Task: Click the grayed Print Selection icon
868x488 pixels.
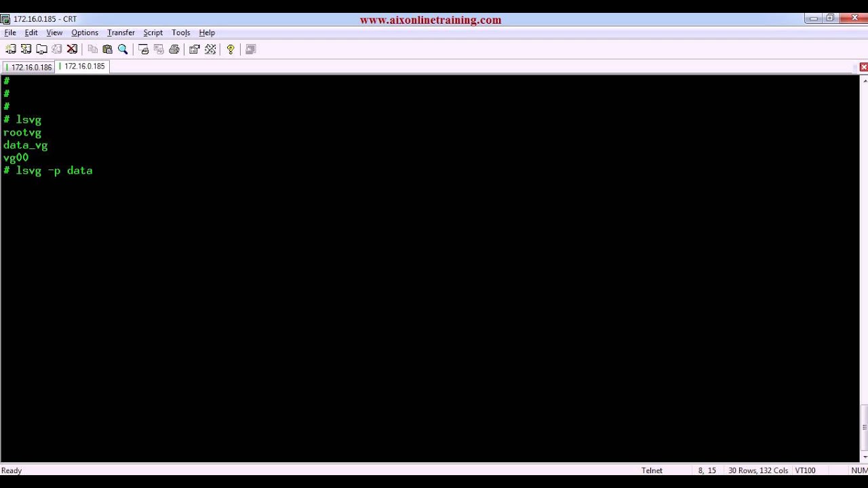Action: pos(159,49)
